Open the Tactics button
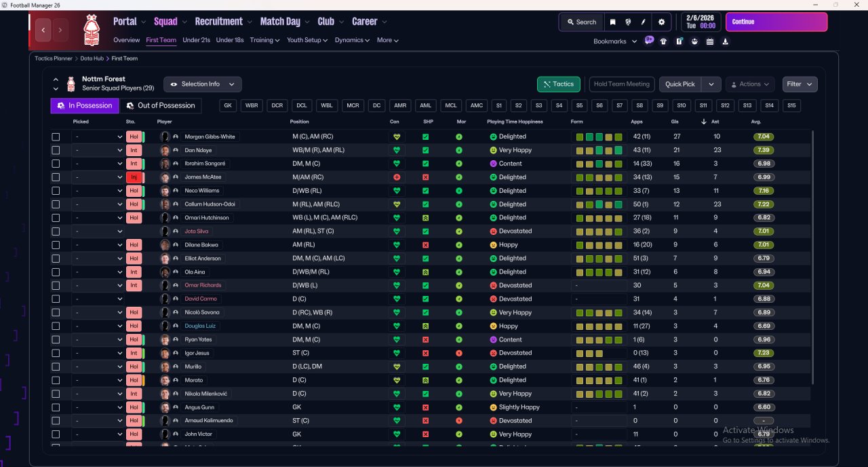The width and height of the screenshot is (868, 467). tap(558, 84)
